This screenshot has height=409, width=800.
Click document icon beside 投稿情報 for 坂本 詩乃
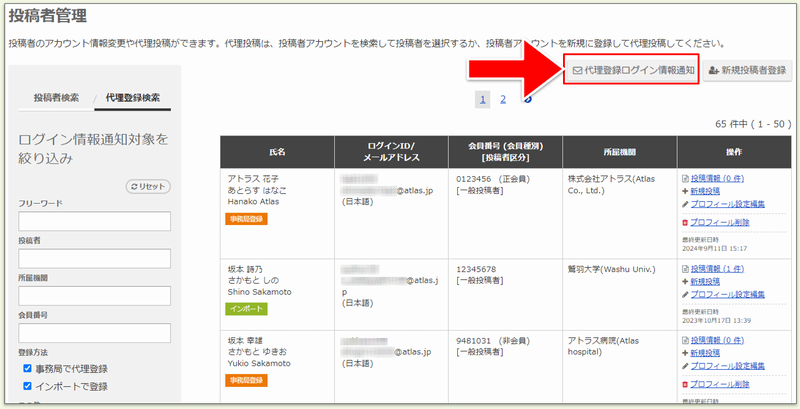pos(685,269)
